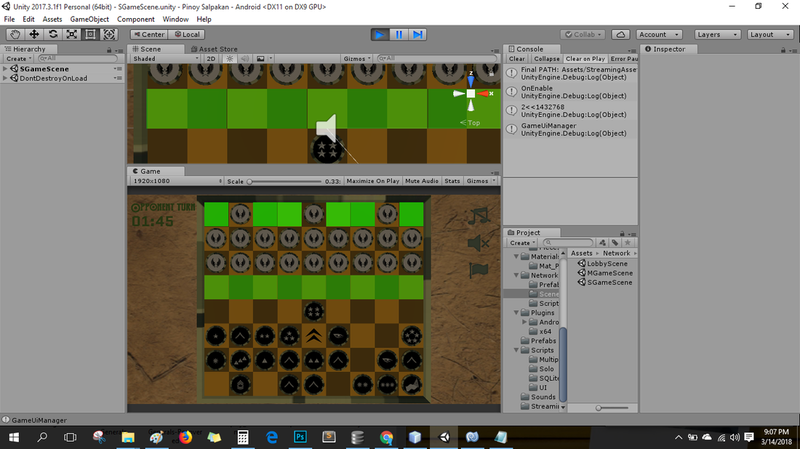Toggle Local handle rotation
This screenshot has height=449, width=800.
pos(187,34)
